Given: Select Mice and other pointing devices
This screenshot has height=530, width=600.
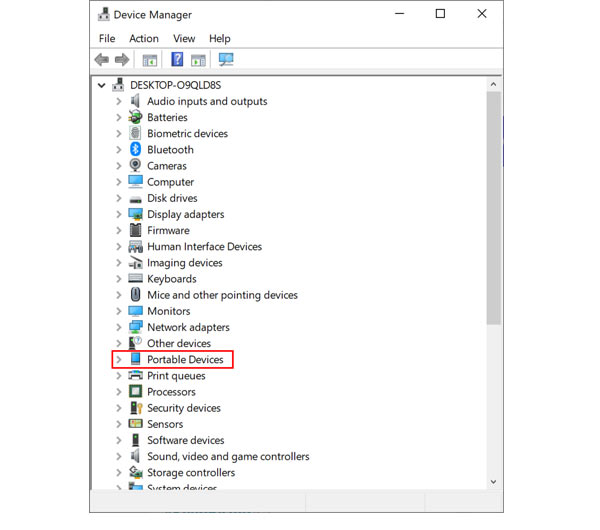Looking at the screenshot, I should [222, 295].
